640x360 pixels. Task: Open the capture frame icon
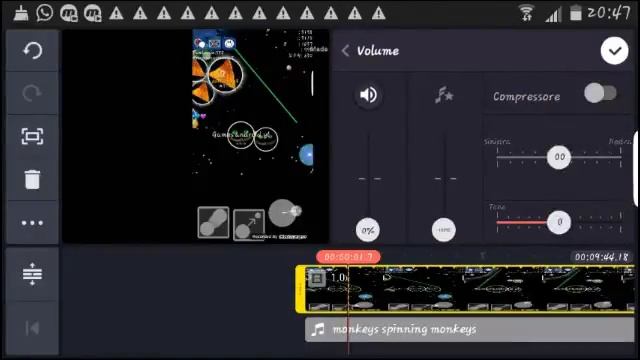(32, 136)
